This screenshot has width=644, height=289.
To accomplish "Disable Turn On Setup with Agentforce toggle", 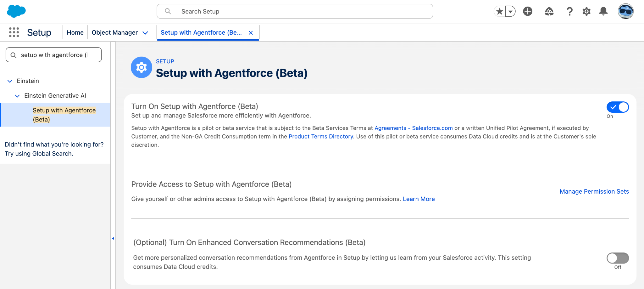I will (x=618, y=107).
